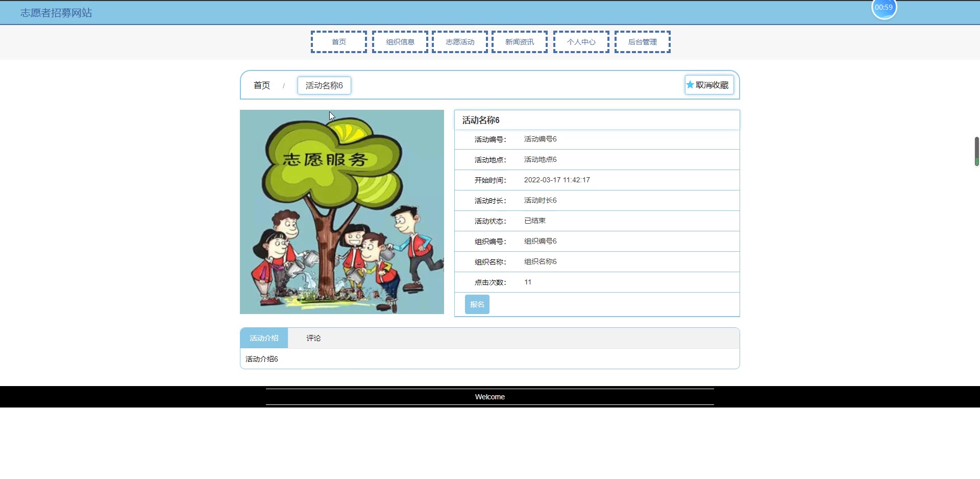Click the 活动编号: label
Viewport: 980px width, 479px height.
coord(490,139)
